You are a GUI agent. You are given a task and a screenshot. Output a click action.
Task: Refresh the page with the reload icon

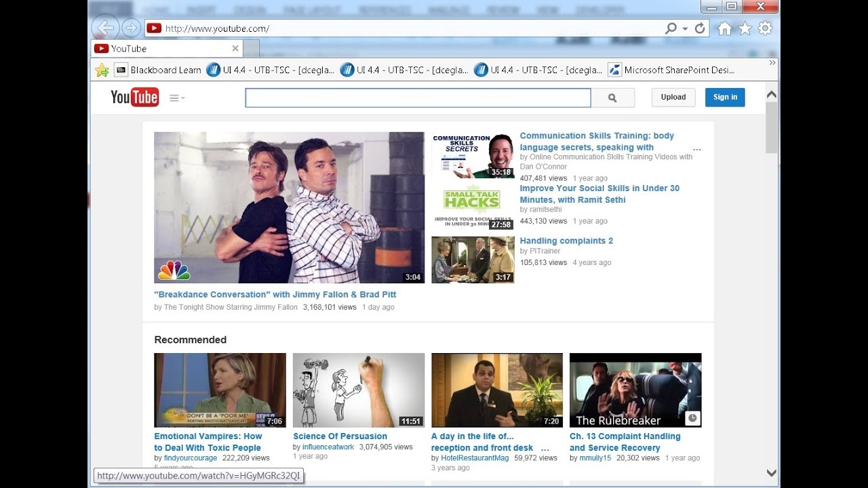point(700,28)
